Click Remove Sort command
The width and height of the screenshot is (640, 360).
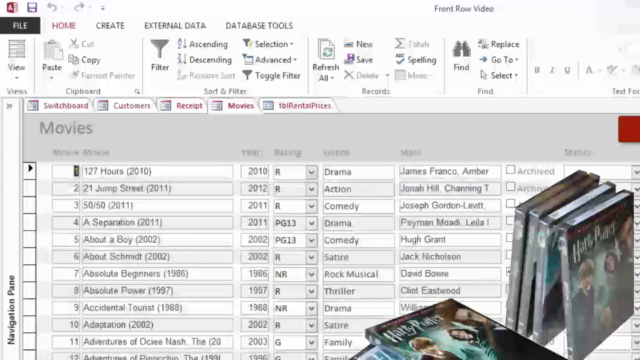[207, 76]
